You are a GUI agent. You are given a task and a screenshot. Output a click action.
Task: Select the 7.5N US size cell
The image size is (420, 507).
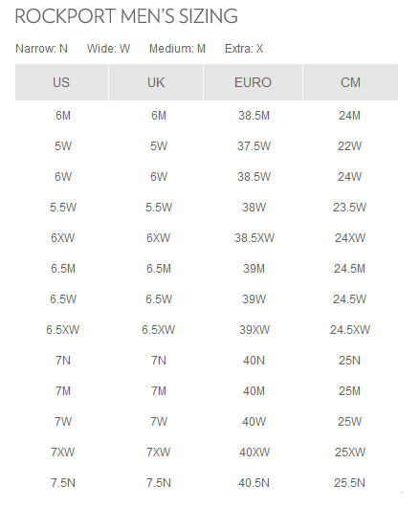[63, 483]
